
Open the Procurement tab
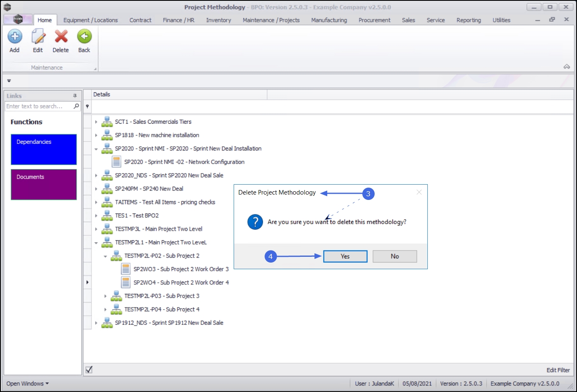click(374, 20)
